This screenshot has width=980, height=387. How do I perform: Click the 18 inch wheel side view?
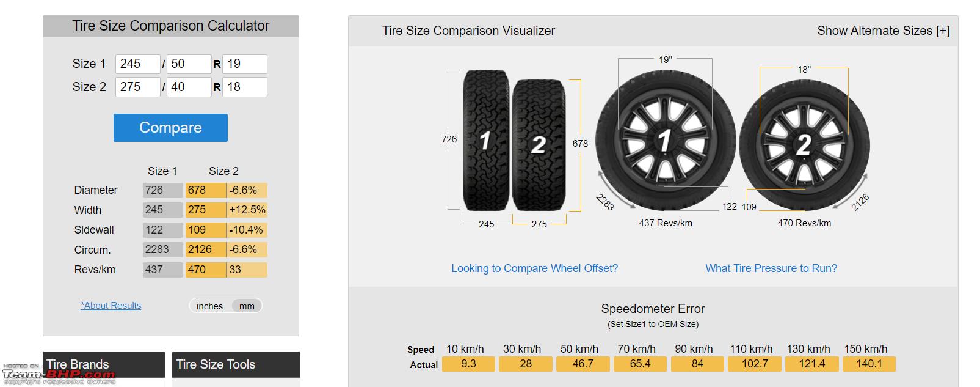coord(804,146)
